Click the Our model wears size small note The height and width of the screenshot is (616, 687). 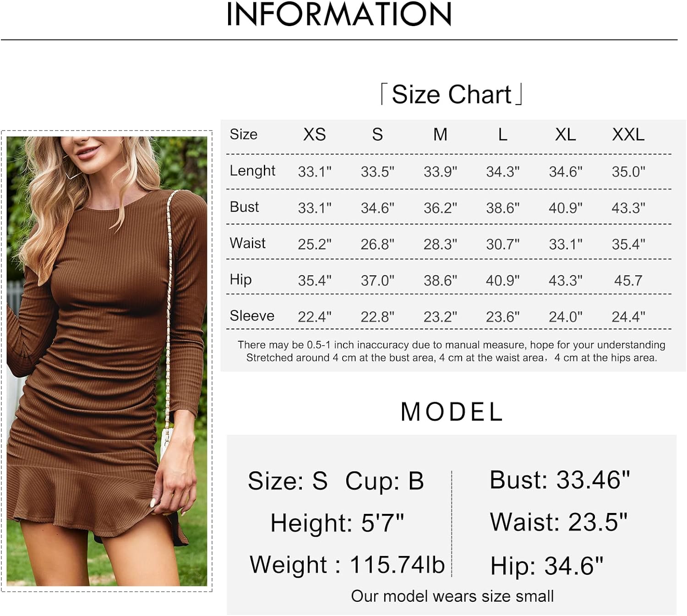[x=453, y=596]
